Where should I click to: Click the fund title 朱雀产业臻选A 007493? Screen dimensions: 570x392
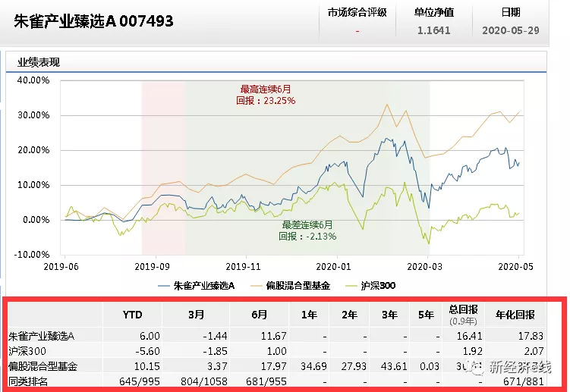point(93,21)
